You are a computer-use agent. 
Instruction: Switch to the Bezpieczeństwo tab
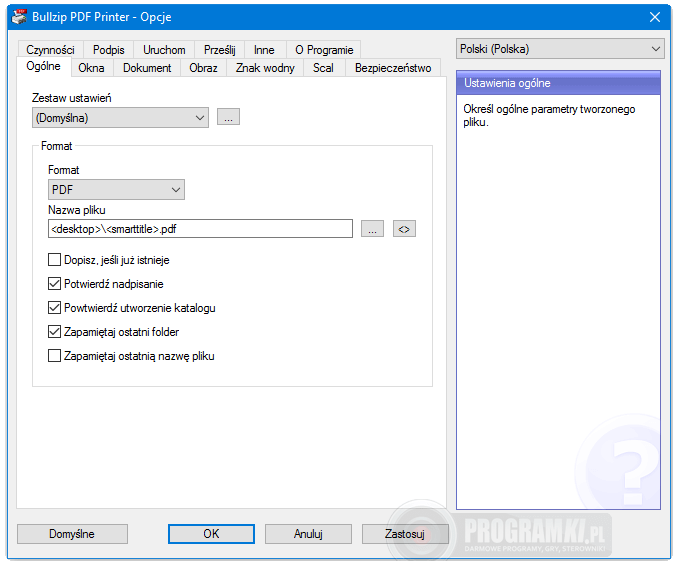[393, 68]
